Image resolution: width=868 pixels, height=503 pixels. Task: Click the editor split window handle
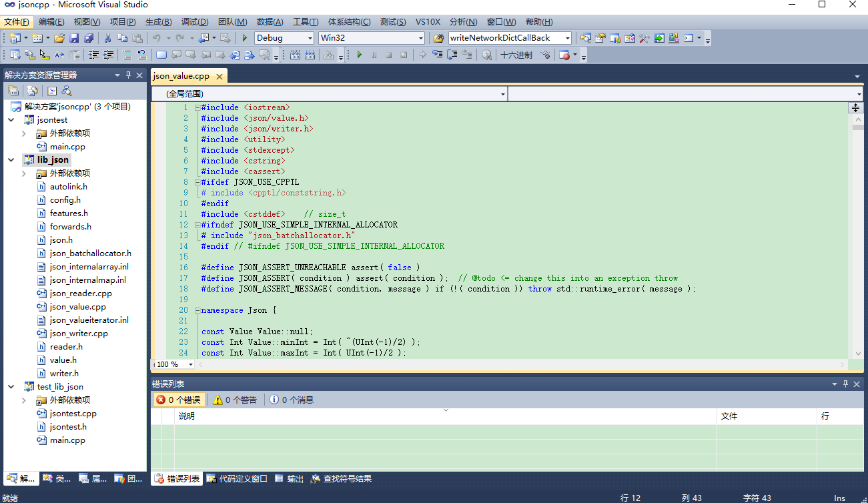856,107
